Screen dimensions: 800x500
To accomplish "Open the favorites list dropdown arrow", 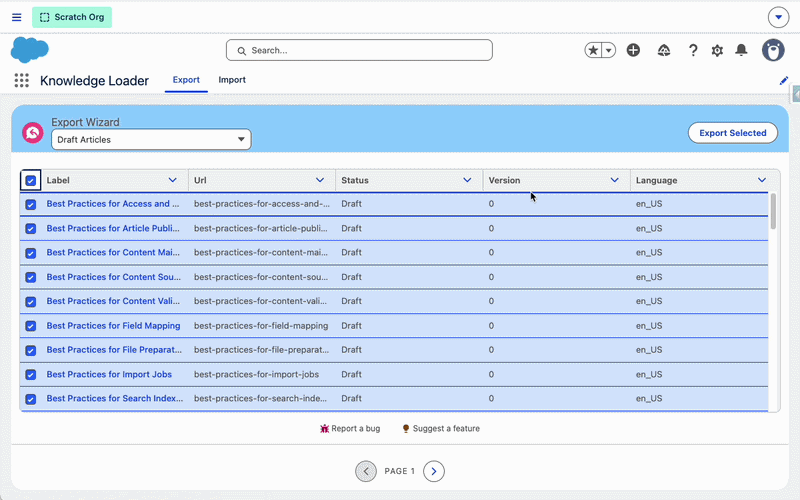I will click(609, 50).
